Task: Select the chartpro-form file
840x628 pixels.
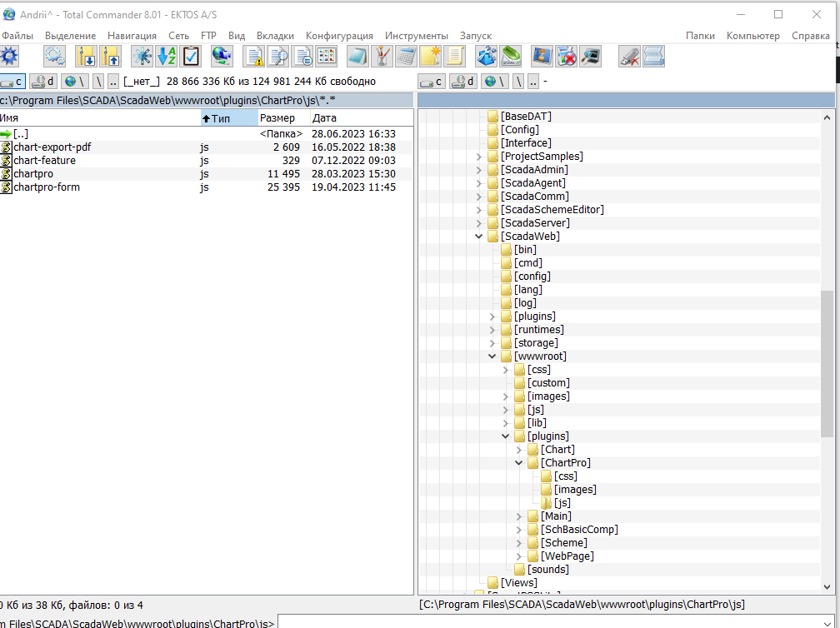Action: (x=207, y=187)
